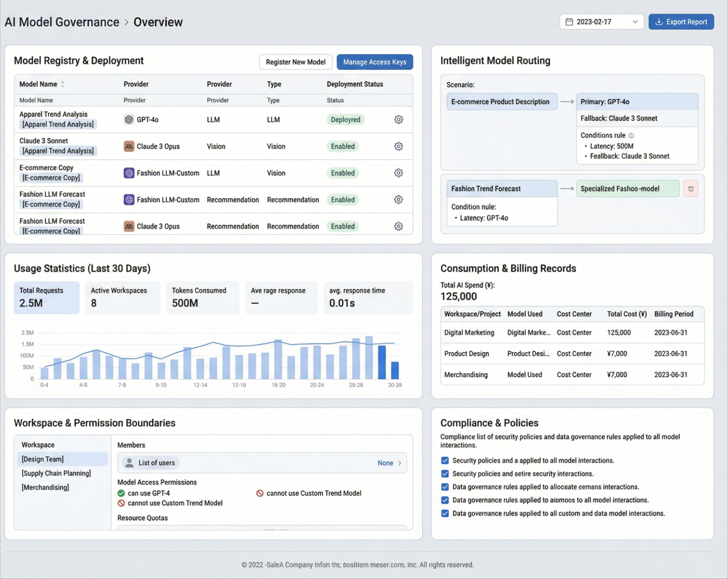Delete the Fashion Trend Forecast routing rule
728x579 pixels.
click(690, 188)
